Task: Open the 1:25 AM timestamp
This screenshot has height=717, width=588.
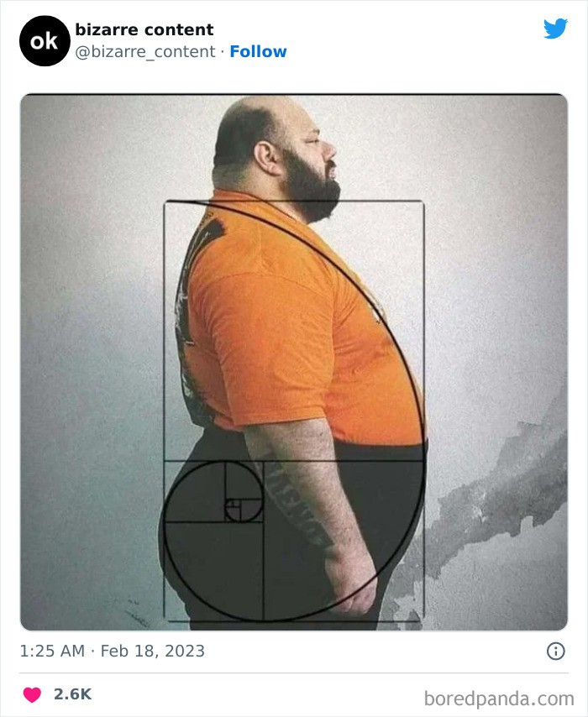Action: coord(52,651)
